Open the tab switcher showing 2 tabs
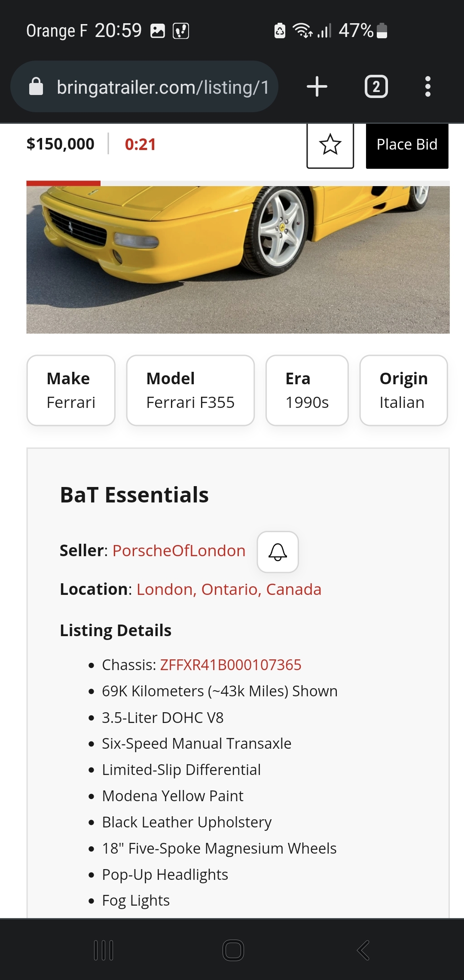The height and width of the screenshot is (980, 464). (376, 86)
